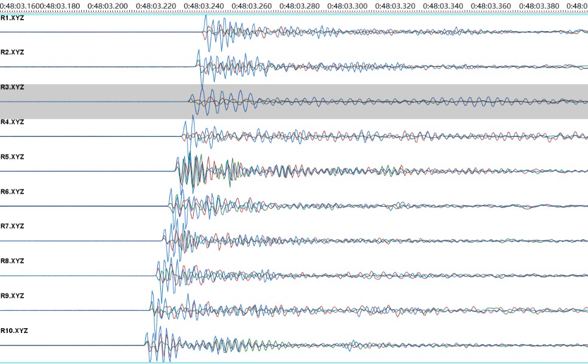The height and width of the screenshot is (364, 588).
Task: Choose the R6.XYZ trace label
Action: point(12,191)
